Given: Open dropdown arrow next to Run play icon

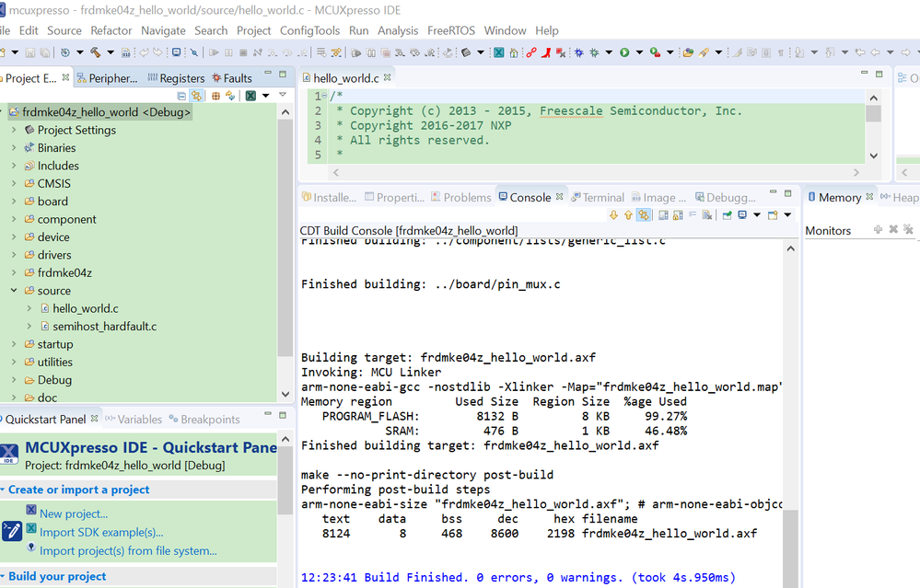Looking at the screenshot, I should pyautogui.click(x=639, y=52).
